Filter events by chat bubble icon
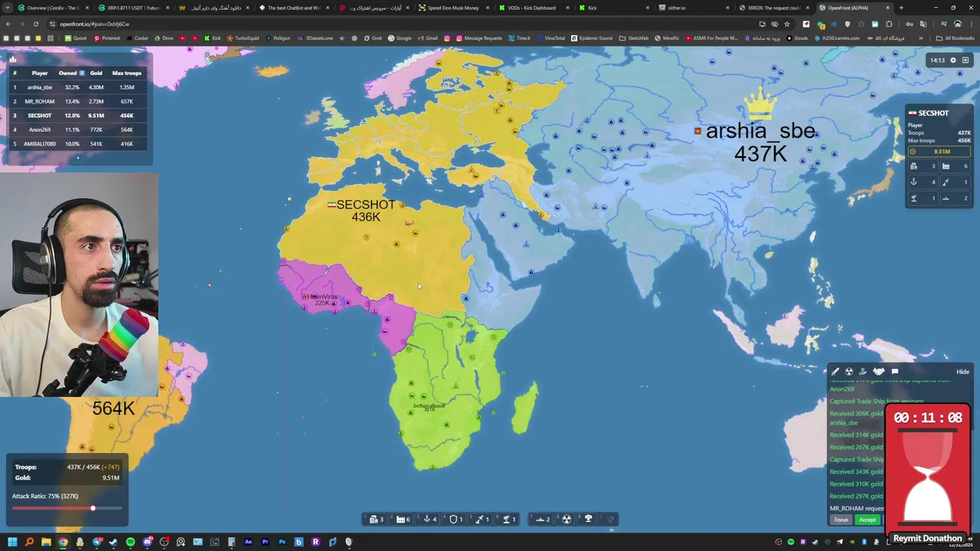 pyautogui.click(x=894, y=372)
